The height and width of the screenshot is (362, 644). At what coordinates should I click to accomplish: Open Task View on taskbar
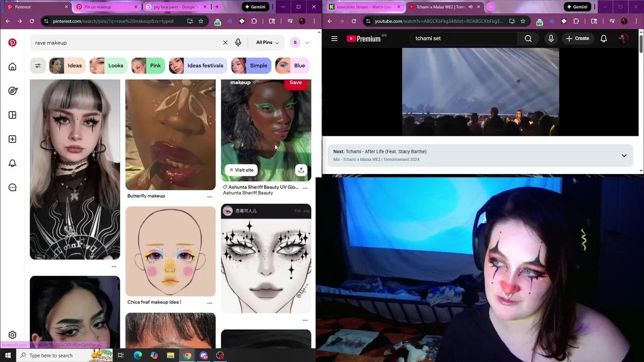point(121,355)
